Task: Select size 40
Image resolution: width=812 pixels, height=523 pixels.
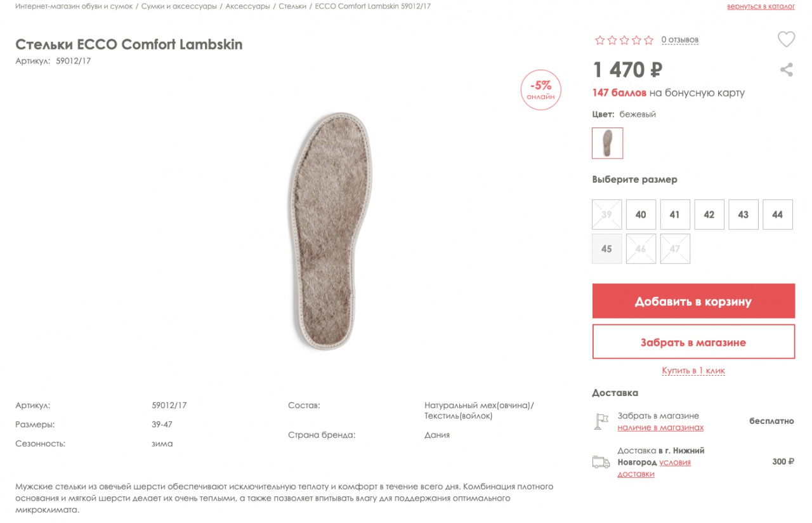Action: (641, 215)
